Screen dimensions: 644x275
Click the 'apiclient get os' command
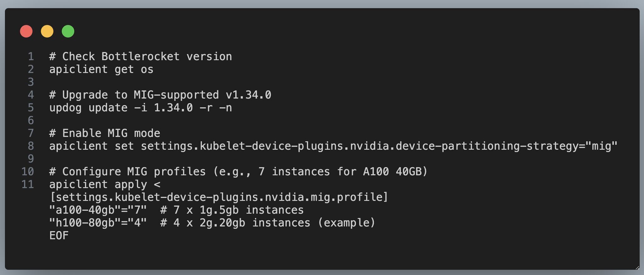pyautogui.click(x=101, y=69)
